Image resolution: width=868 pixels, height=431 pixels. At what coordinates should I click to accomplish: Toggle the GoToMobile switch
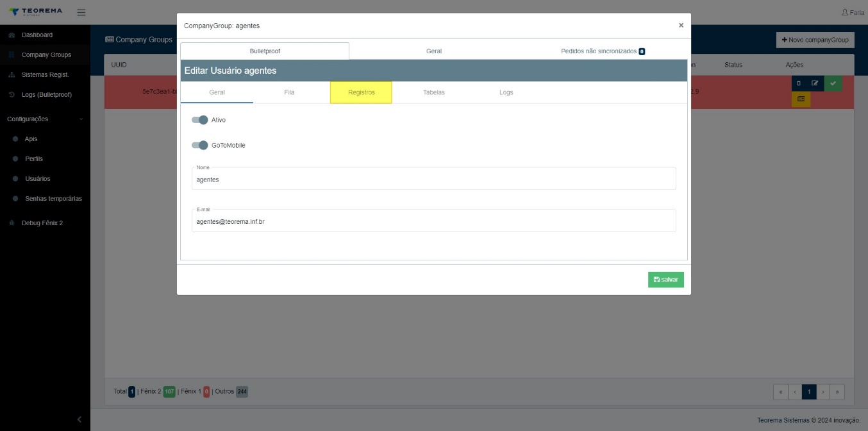click(x=200, y=145)
